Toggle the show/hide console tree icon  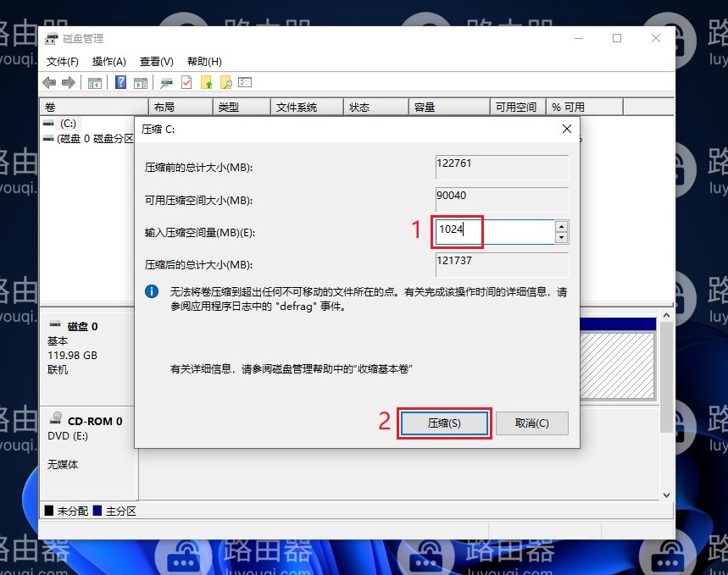point(95,83)
